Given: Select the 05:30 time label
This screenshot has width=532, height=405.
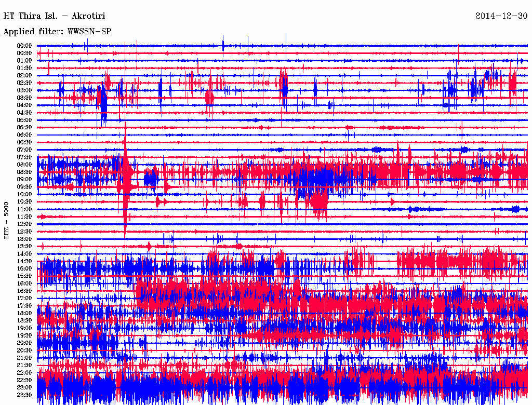Looking at the screenshot, I should [24, 128].
